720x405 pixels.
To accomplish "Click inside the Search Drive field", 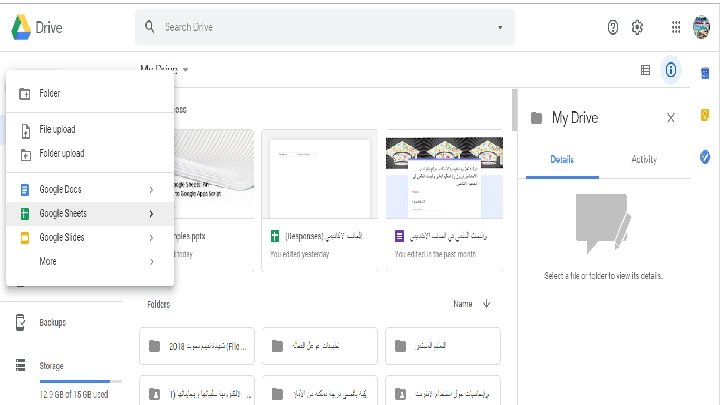I will (325, 27).
